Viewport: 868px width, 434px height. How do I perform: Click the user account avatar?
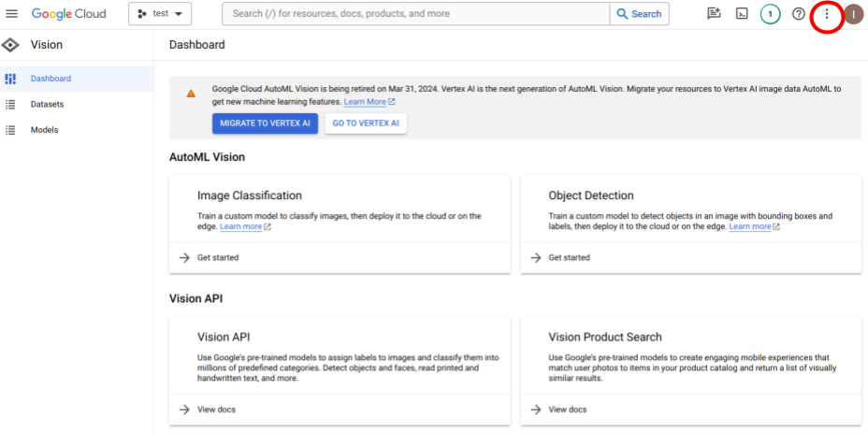click(853, 14)
